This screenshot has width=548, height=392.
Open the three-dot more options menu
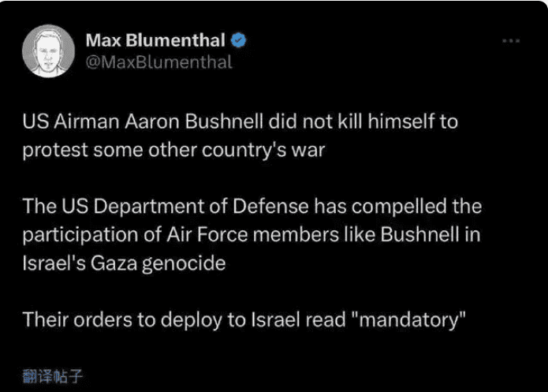[x=511, y=41]
